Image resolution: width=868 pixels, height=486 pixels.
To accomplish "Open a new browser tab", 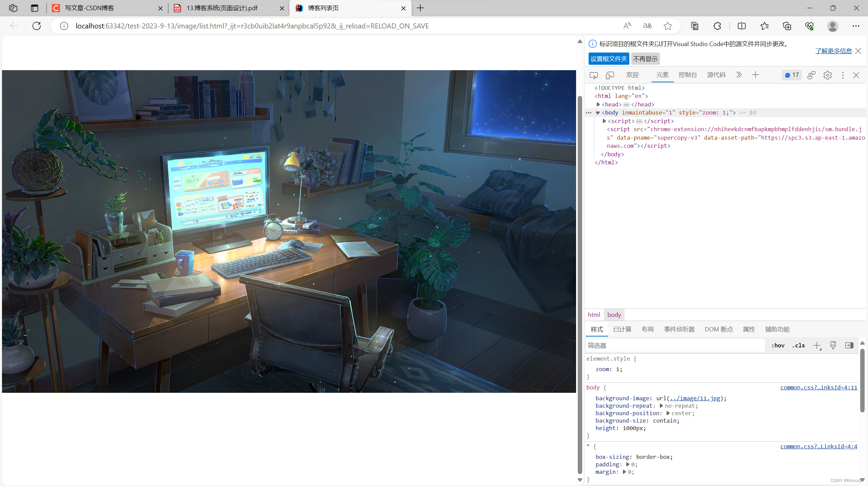I will click(x=420, y=8).
